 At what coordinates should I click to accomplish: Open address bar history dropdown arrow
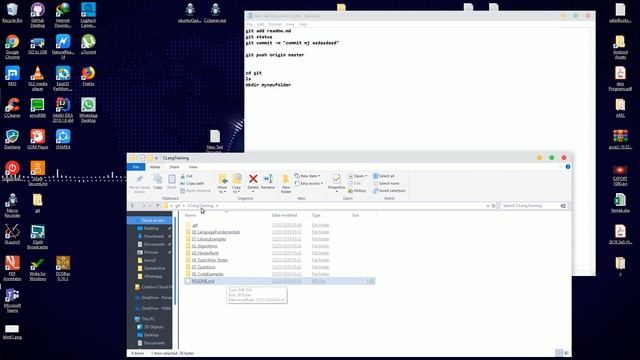click(x=488, y=206)
